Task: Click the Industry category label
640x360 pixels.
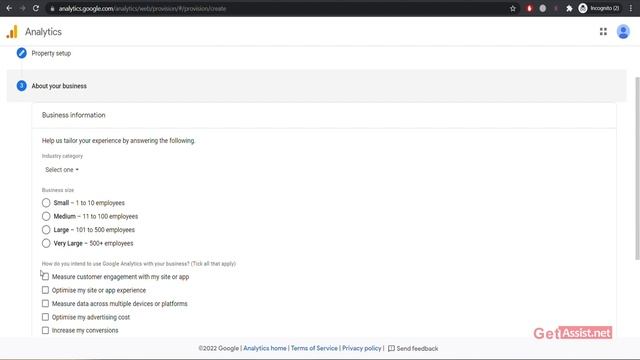Action: 62,156
